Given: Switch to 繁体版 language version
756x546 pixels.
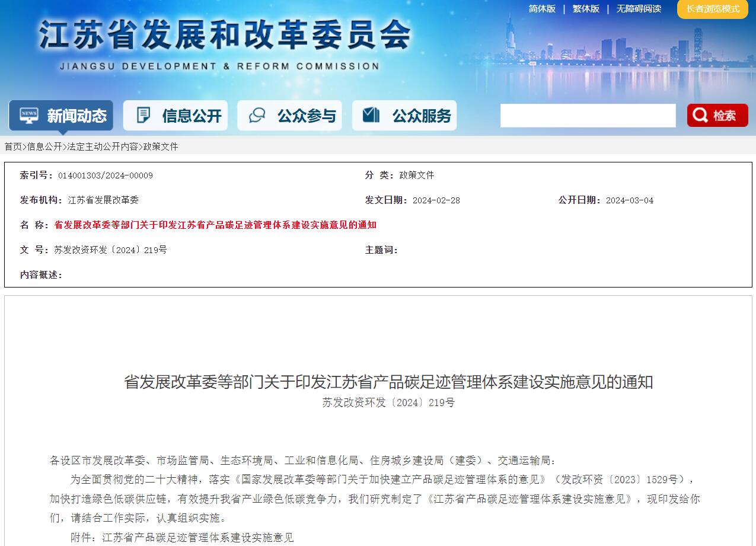Looking at the screenshot, I should pos(586,9).
